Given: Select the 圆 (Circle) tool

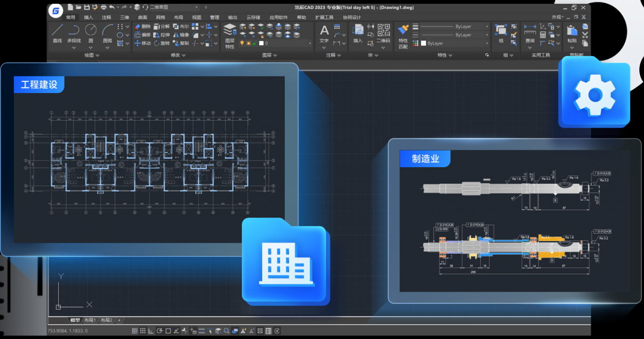Looking at the screenshot, I should pos(91,33).
